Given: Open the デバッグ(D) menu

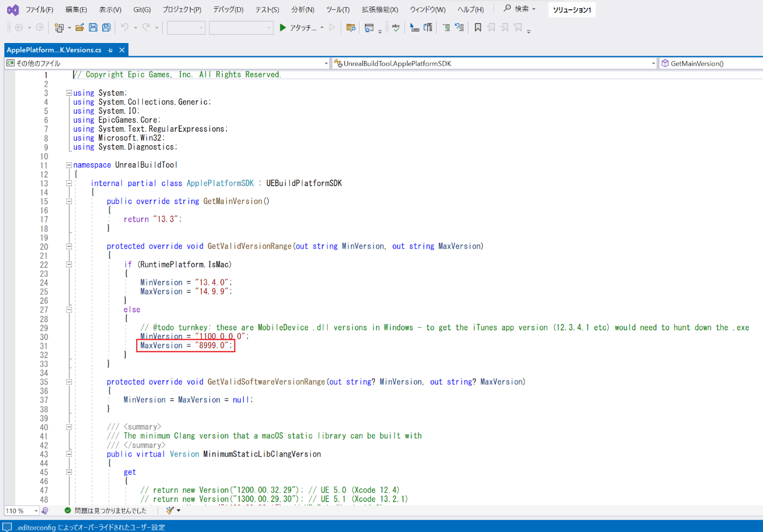Looking at the screenshot, I should click(x=228, y=10).
